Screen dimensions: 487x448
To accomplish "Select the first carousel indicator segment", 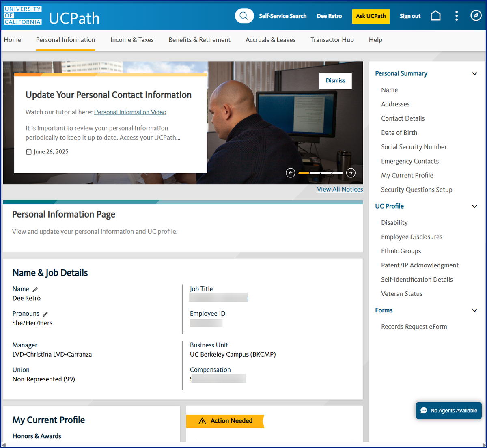I will click(x=304, y=173).
